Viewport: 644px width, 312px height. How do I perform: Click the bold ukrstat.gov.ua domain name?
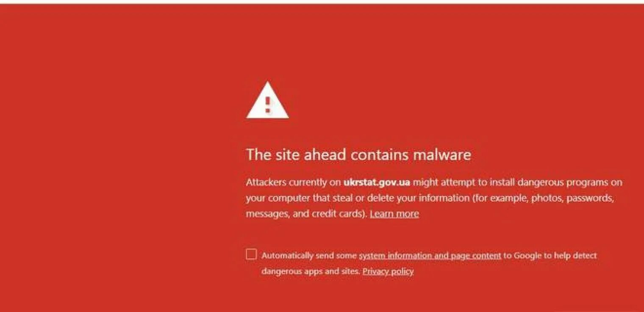pos(377,182)
